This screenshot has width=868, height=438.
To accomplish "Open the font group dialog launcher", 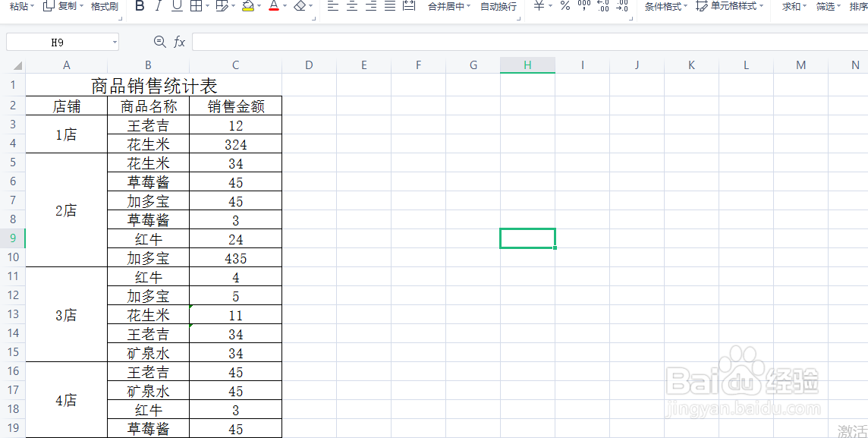I will pyautogui.click(x=314, y=19).
